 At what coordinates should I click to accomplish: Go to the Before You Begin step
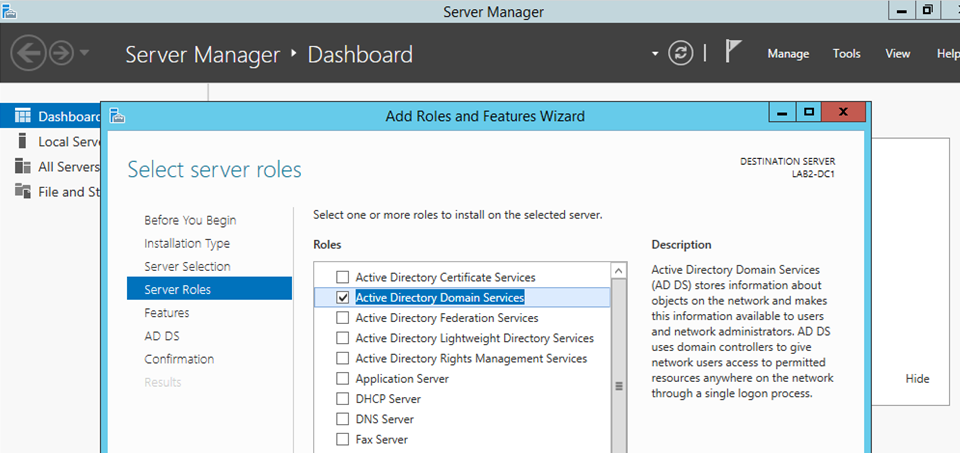(x=190, y=220)
